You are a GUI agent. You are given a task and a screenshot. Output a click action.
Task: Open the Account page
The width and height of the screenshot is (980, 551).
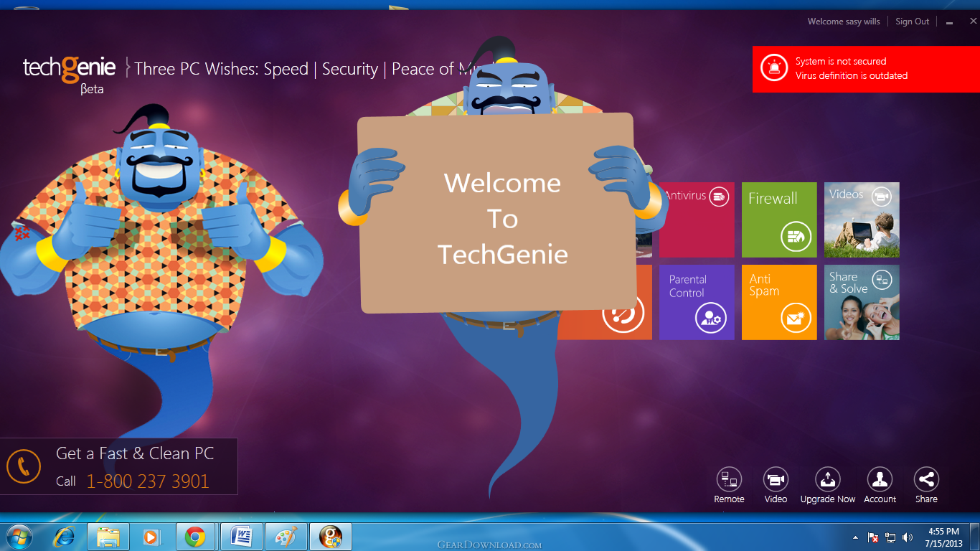[x=880, y=486]
